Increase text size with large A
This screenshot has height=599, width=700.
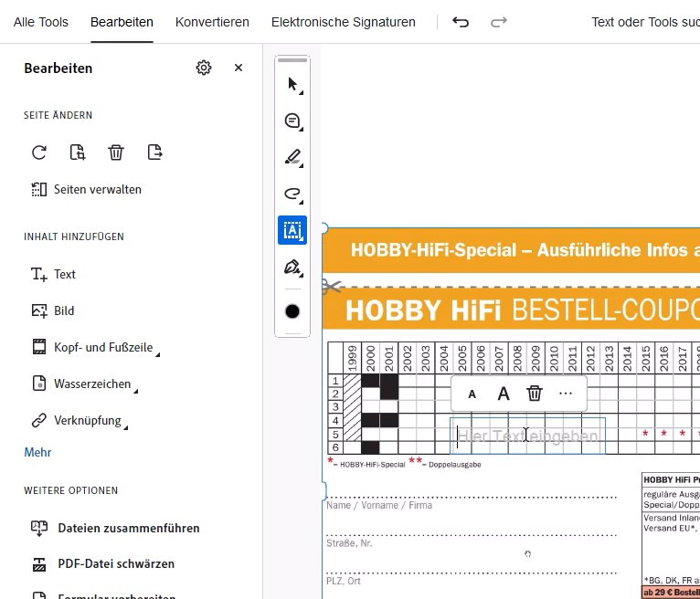pos(504,394)
